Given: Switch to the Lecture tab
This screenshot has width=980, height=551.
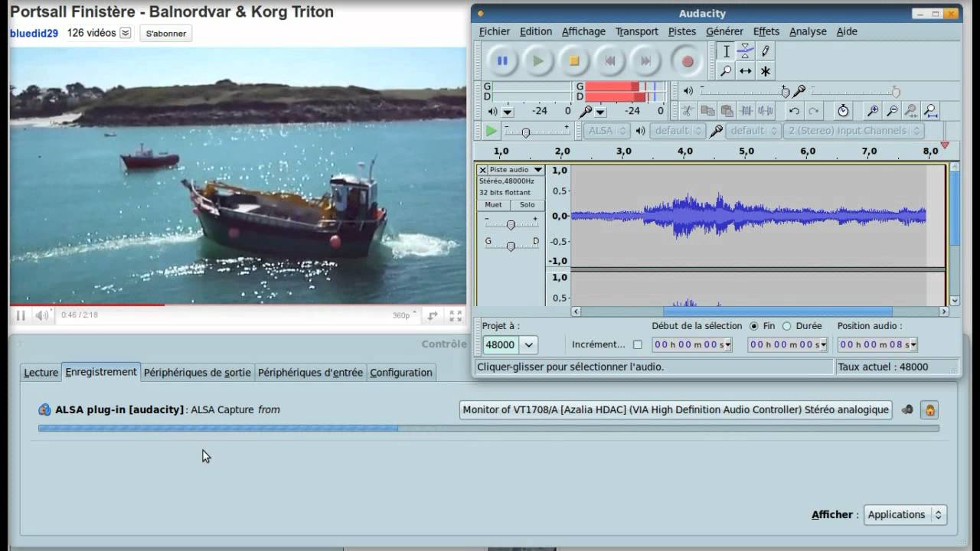Looking at the screenshot, I should (x=41, y=373).
